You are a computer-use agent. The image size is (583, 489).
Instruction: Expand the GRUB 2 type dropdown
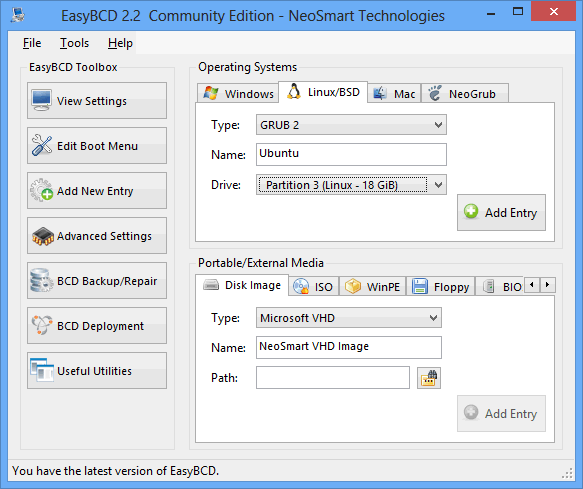tap(351, 125)
